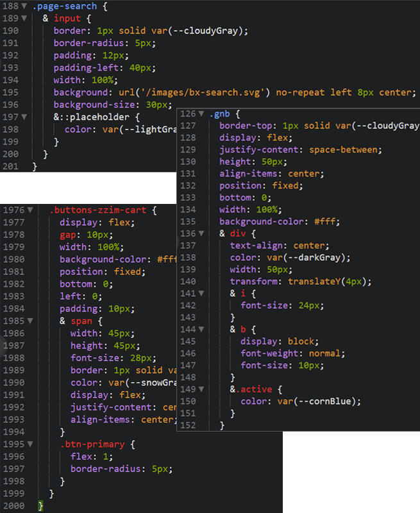The height and width of the screenshot is (513, 420).
Task: Click the &.active selector text
Action: click(x=251, y=389)
